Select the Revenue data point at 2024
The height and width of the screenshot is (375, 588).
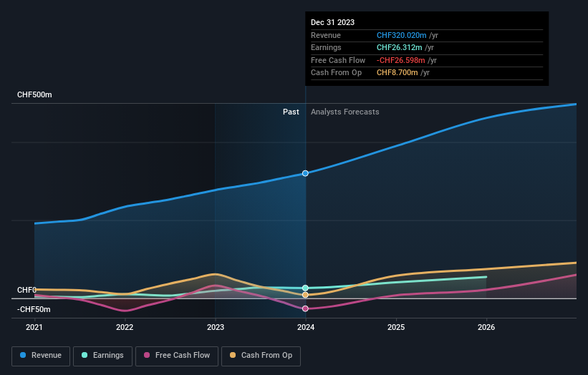[x=305, y=173]
